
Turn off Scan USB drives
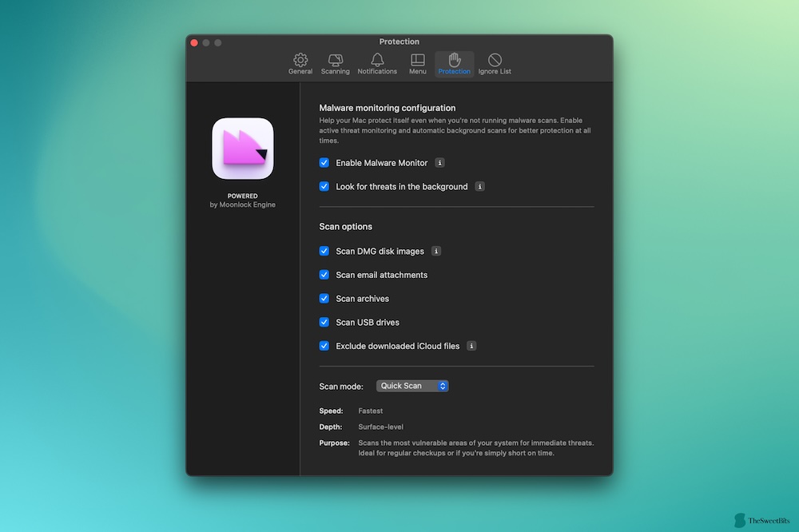pos(324,322)
